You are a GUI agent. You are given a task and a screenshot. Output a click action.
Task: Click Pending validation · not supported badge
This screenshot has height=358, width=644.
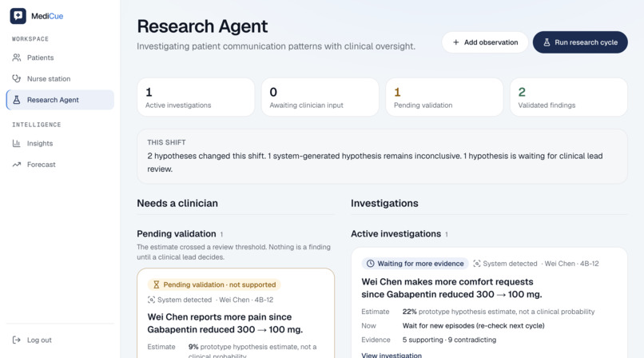point(214,284)
